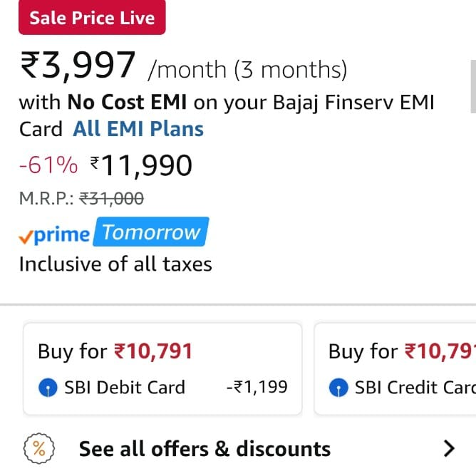This screenshot has width=476, height=476.
Task: Select the SBI Credit Card label
Action: 415,388
